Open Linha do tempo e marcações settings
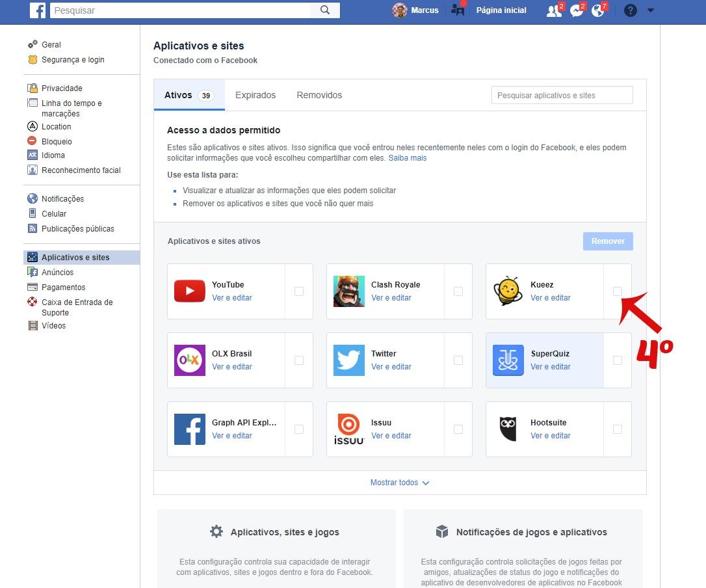 coord(72,108)
